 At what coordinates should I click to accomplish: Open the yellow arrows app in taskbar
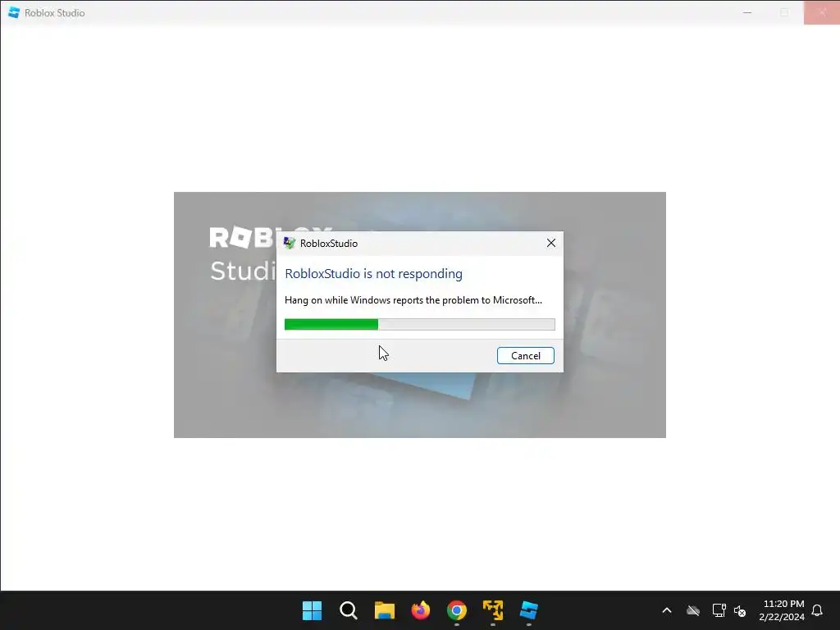pyautogui.click(x=493, y=610)
